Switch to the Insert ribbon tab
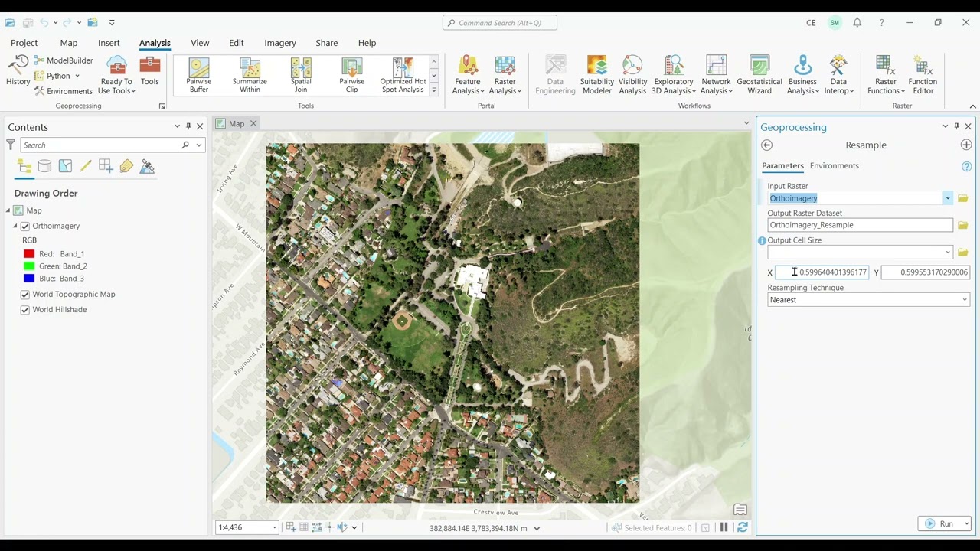The image size is (980, 551). tap(109, 43)
